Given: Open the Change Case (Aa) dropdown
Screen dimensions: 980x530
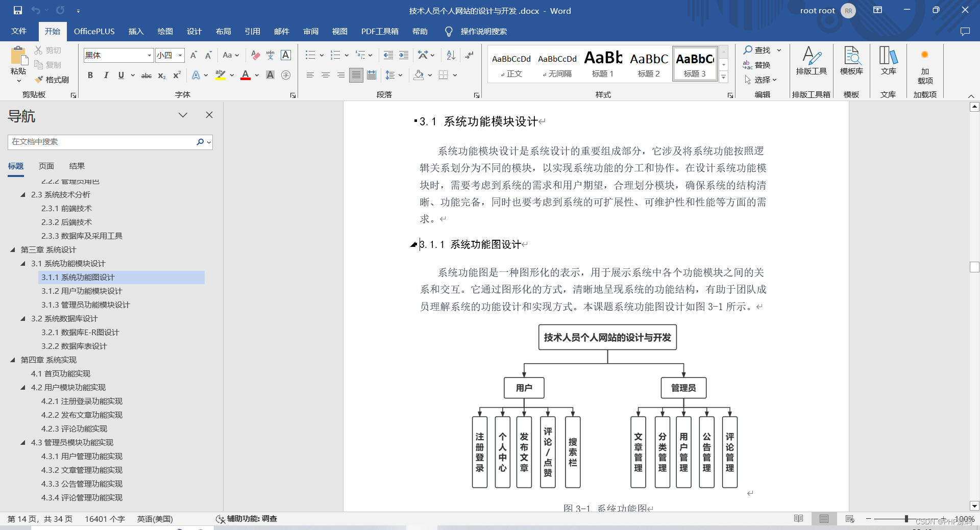Looking at the screenshot, I should click(231, 55).
